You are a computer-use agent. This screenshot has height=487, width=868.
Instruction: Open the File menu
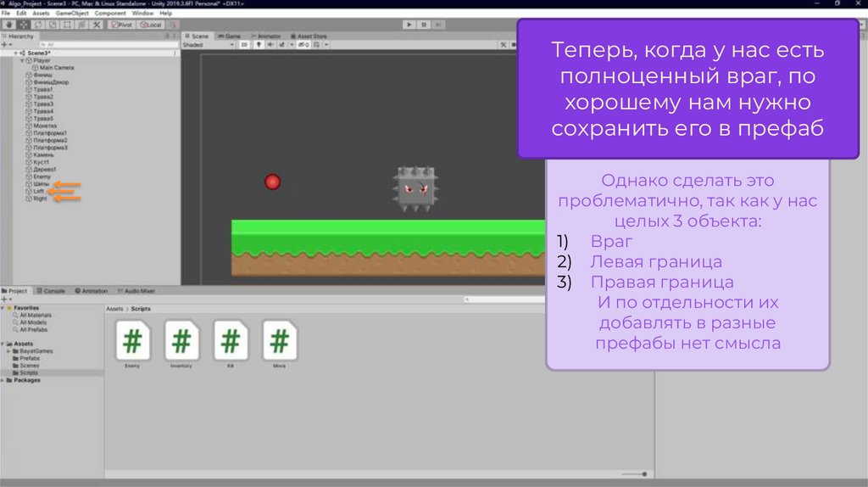(x=6, y=14)
